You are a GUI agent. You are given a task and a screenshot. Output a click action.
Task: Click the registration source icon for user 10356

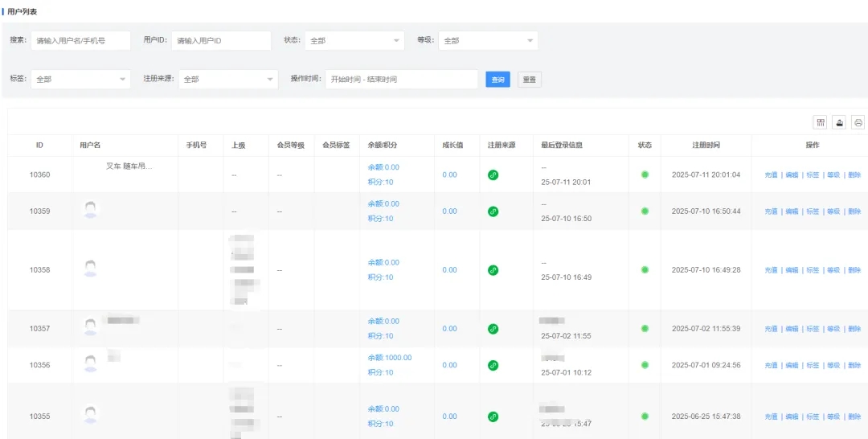click(x=493, y=365)
